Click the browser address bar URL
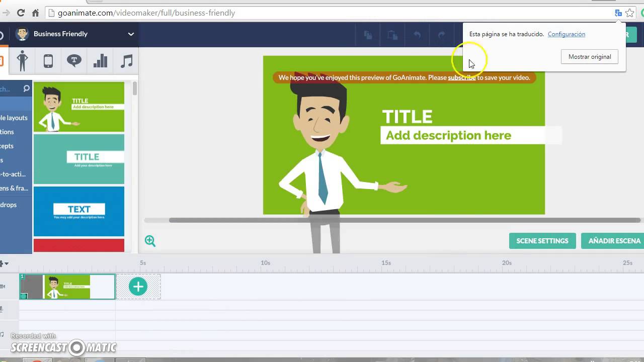644x362 pixels. (x=146, y=13)
